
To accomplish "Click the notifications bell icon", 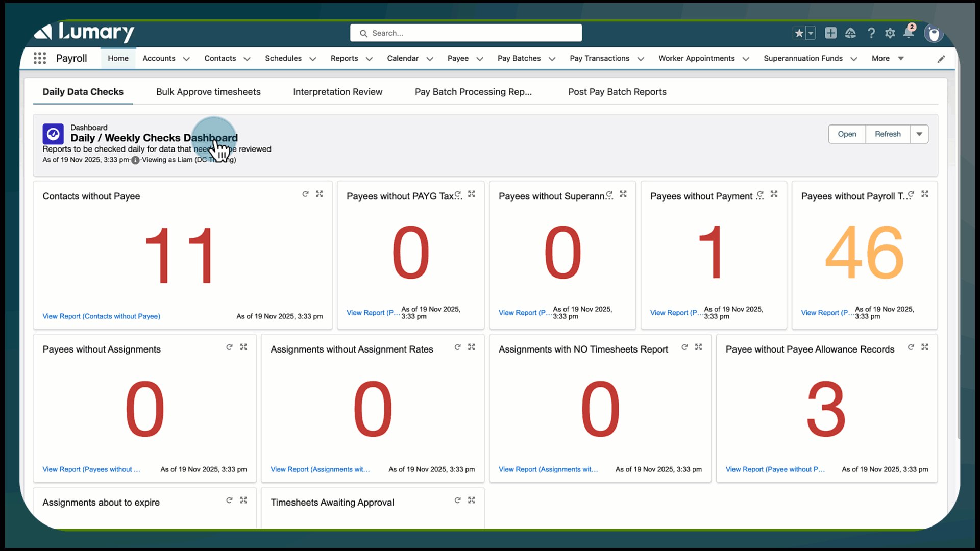I will click(909, 33).
